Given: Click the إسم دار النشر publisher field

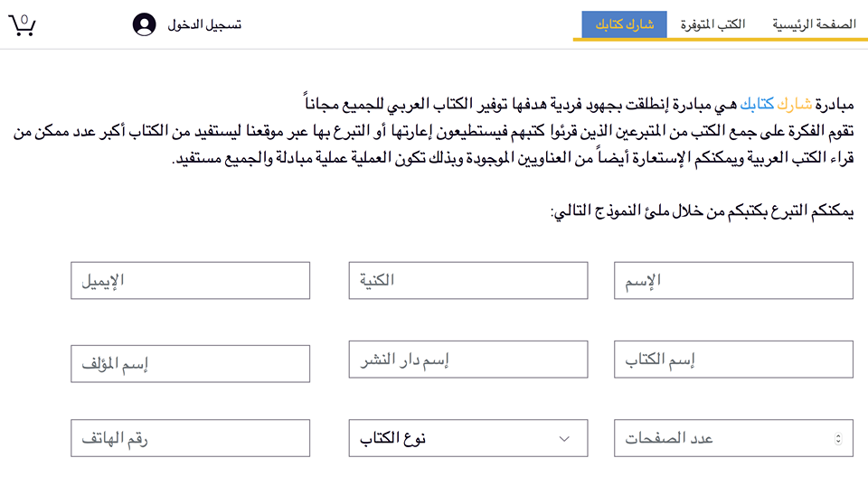Looking at the screenshot, I should pyautogui.click(x=468, y=360).
